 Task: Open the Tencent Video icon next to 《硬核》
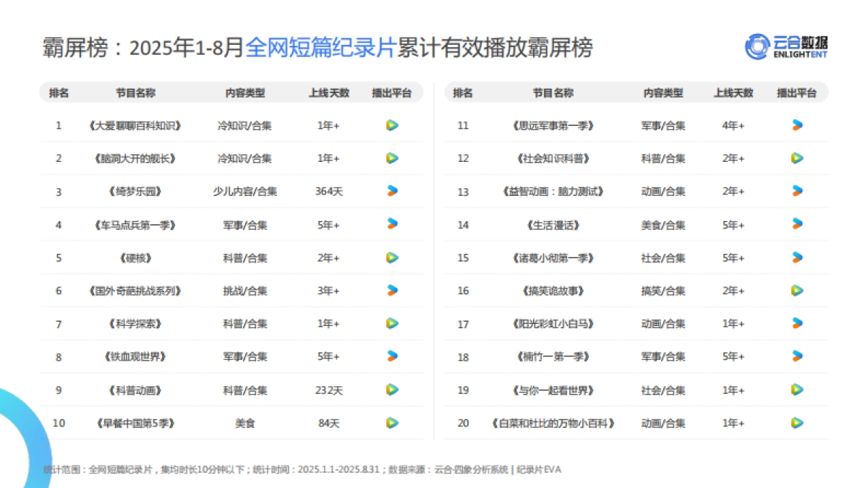click(x=391, y=257)
